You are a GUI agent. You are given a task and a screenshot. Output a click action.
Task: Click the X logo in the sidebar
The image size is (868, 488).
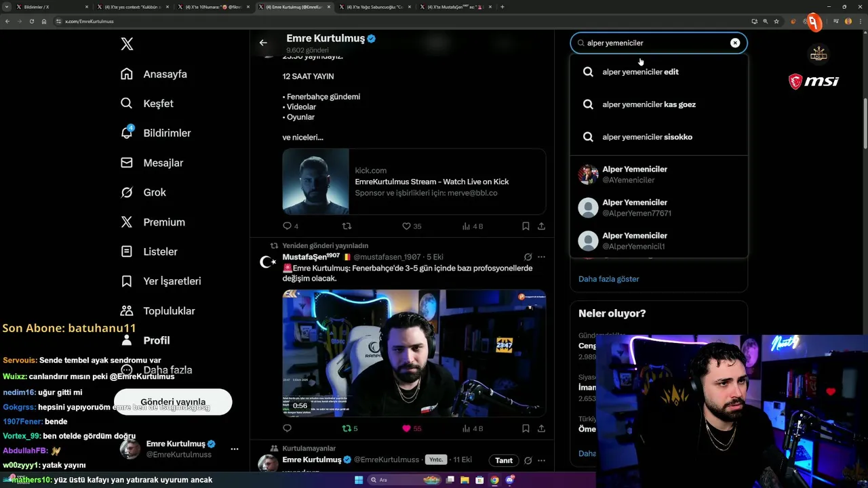tap(127, 44)
